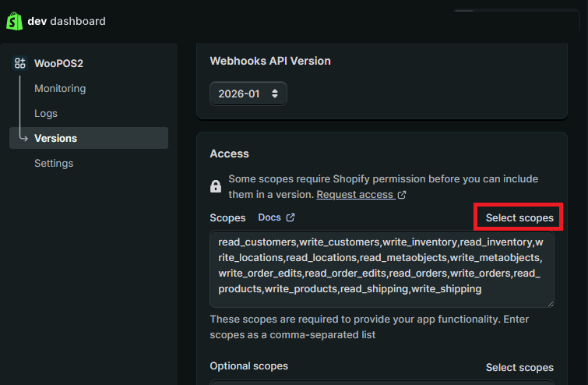Click Select scopes for Optional scopes
The image size is (588, 385).
tap(519, 367)
